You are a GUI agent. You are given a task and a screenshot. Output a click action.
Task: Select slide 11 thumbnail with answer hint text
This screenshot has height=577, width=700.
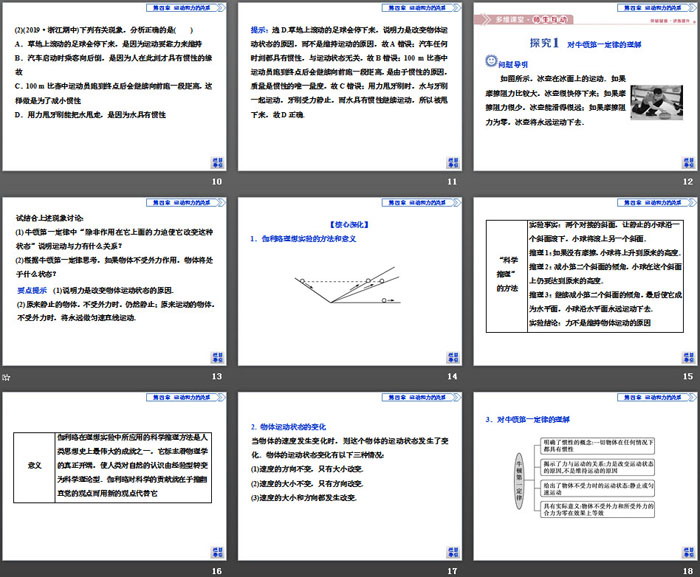(x=350, y=87)
